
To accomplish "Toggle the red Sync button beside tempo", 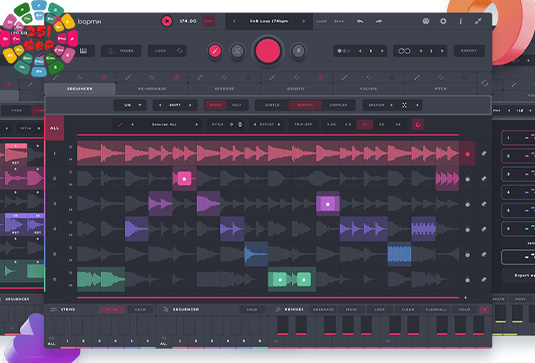I will [208, 21].
